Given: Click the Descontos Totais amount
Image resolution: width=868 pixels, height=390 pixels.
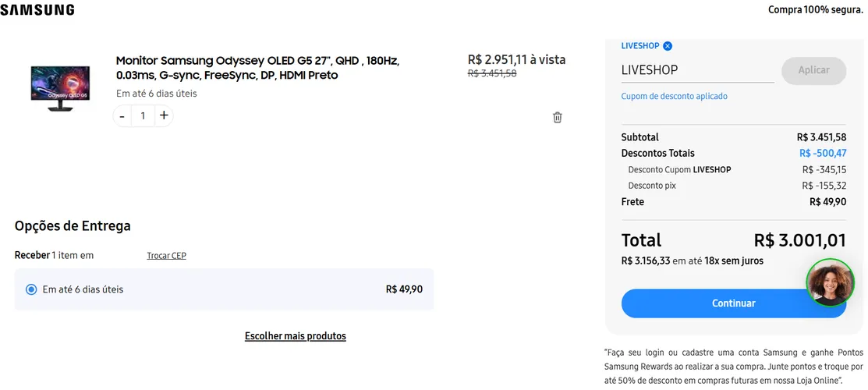Looking at the screenshot, I should 823,154.
